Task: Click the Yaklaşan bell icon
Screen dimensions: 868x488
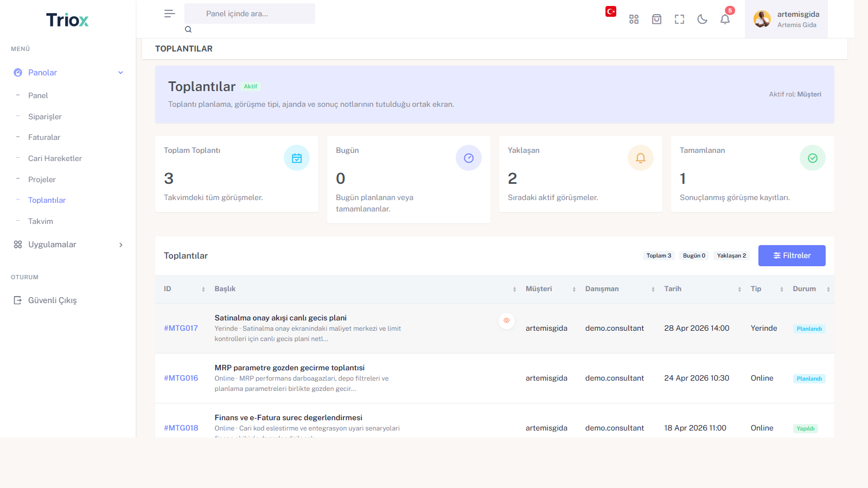Action: point(641,158)
